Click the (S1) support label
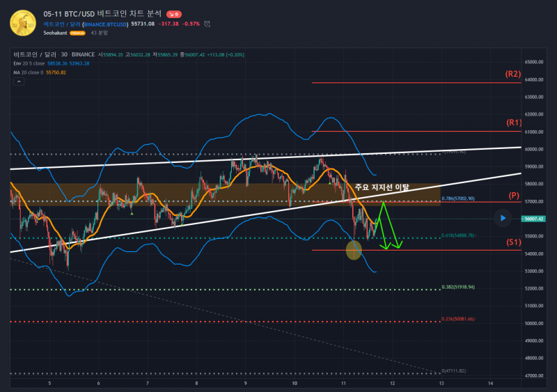The height and width of the screenshot is (392, 557). point(513,242)
